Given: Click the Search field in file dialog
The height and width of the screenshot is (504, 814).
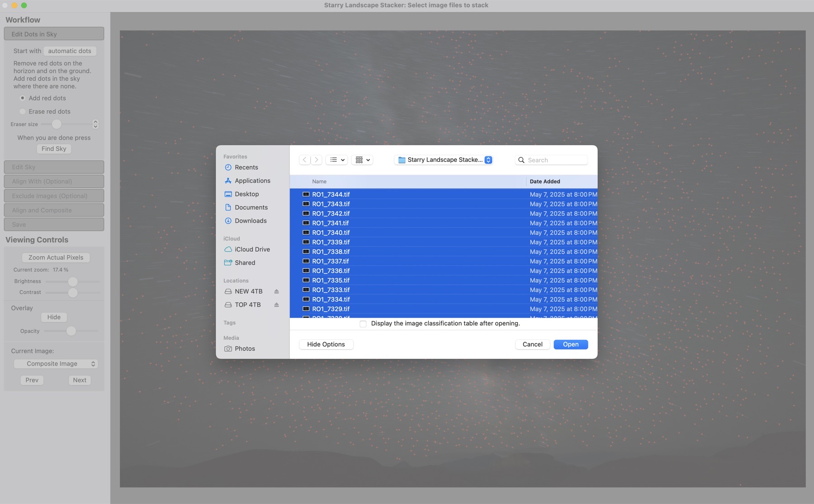Looking at the screenshot, I should (x=551, y=160).
